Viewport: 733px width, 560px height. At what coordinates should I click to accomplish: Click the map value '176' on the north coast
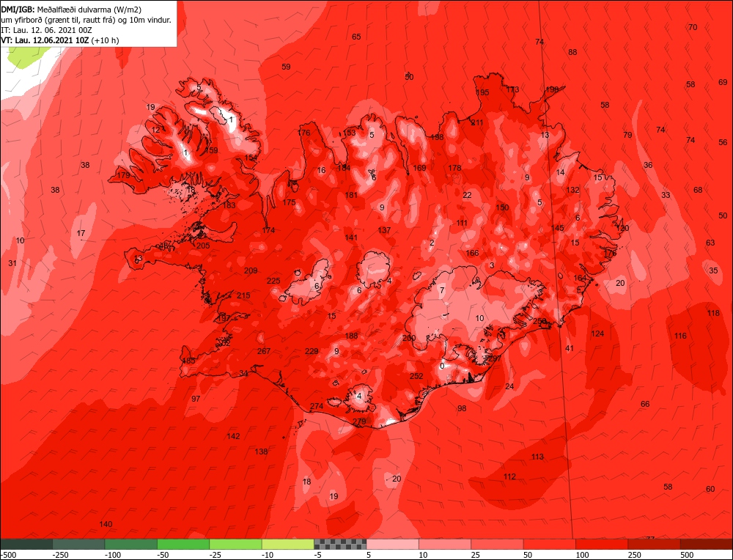point(304,132)
